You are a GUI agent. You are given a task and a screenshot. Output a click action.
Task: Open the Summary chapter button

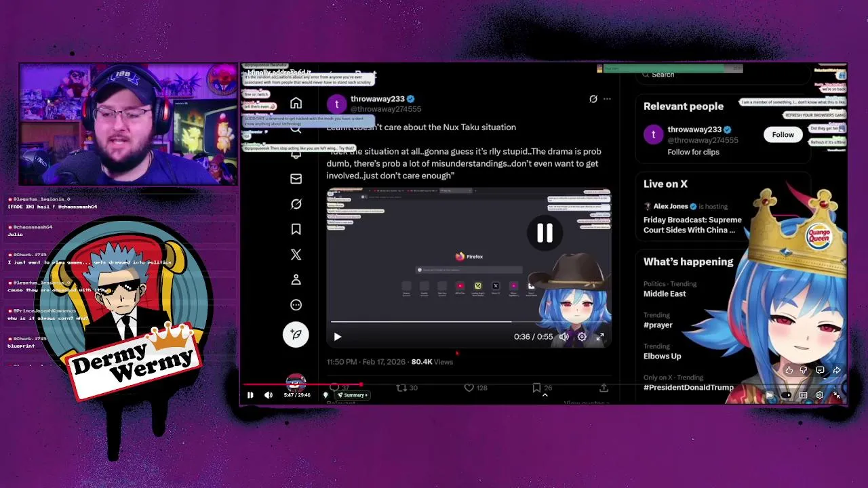[353, 395]
